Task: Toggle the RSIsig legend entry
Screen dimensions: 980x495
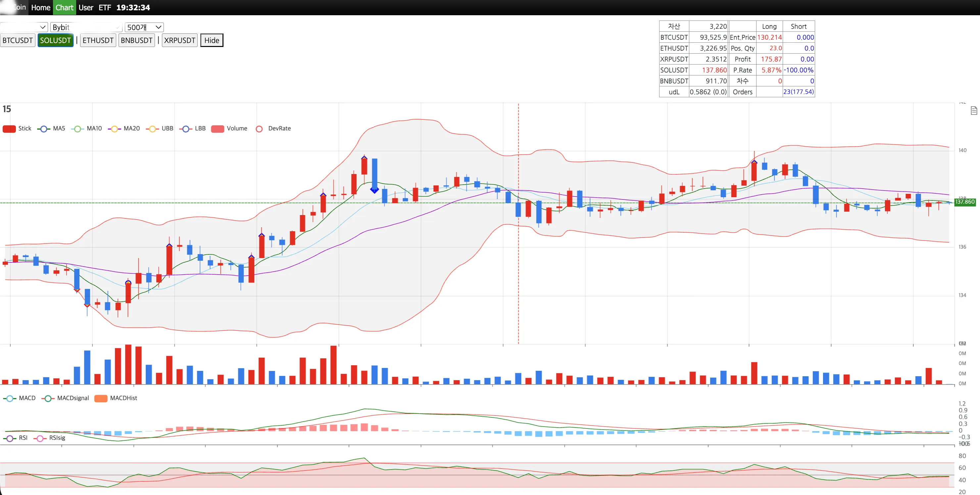Action: pos(49,438)
